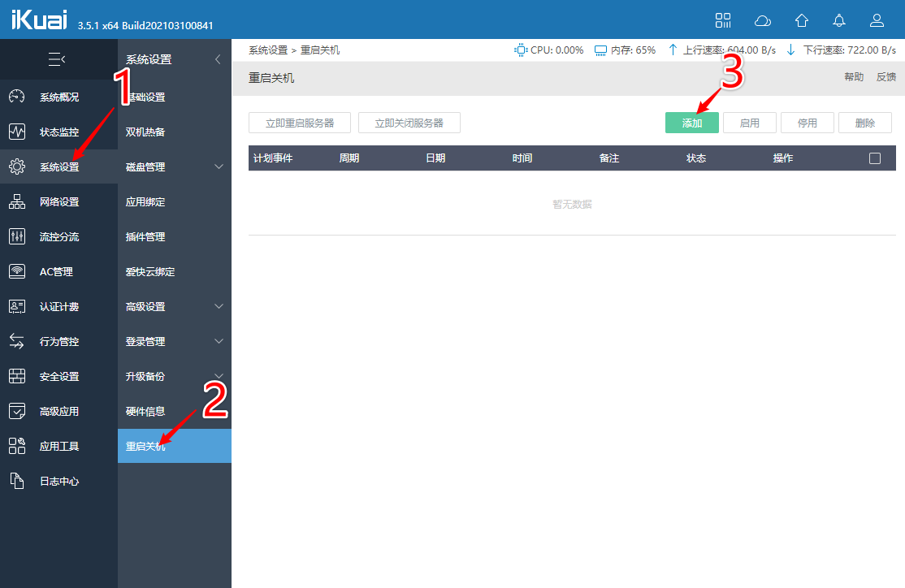Open 双机热备 submenu item
Screen dimensions: 905x588
[x=175, y=132]
